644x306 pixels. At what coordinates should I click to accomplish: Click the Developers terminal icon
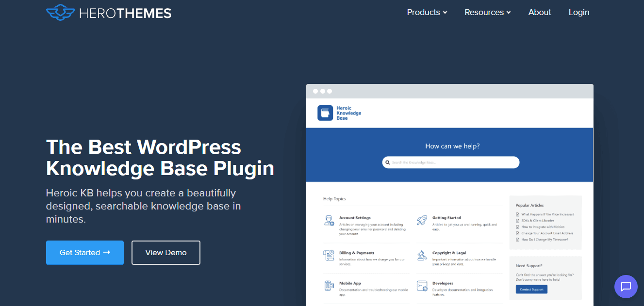click(422, 286)
